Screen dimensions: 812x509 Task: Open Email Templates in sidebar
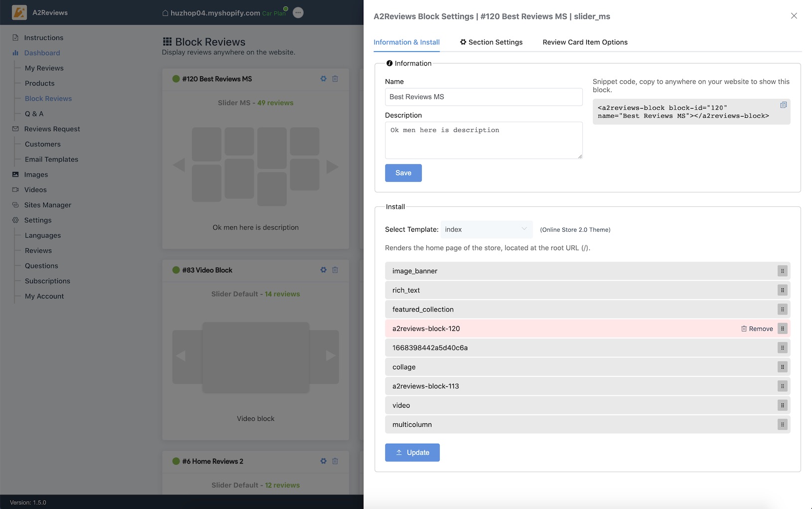[x=51, y=160]
